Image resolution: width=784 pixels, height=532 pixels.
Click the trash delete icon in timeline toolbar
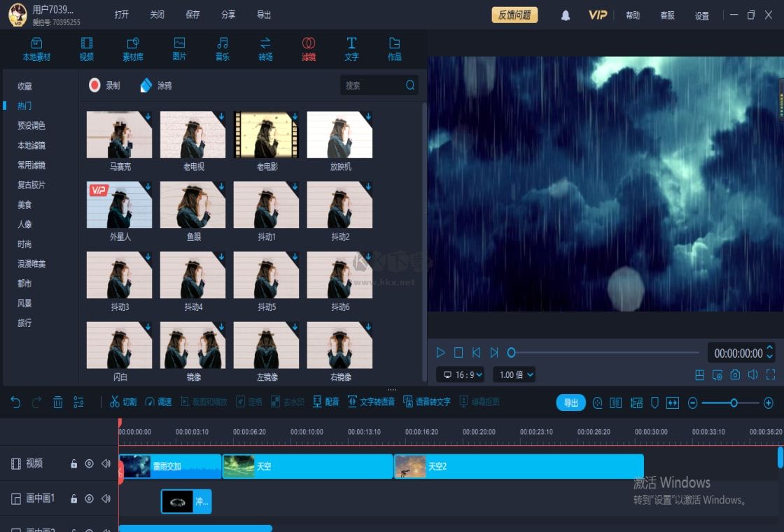58,402
